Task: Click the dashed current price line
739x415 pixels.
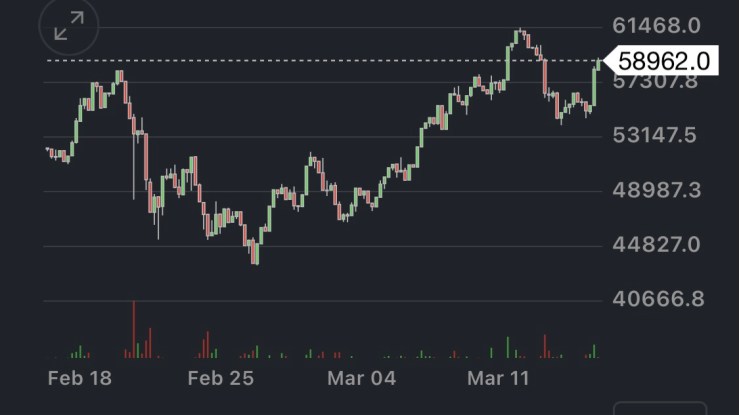Action: point(300,61)
